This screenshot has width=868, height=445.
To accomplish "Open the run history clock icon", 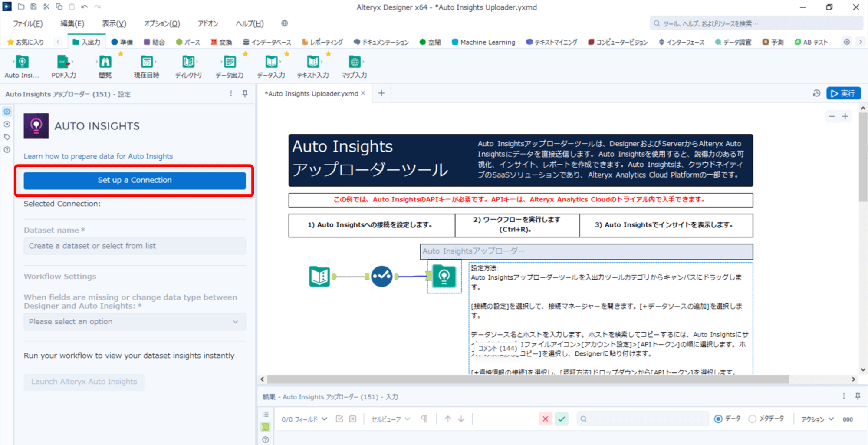I will click(x=816, y=93).
